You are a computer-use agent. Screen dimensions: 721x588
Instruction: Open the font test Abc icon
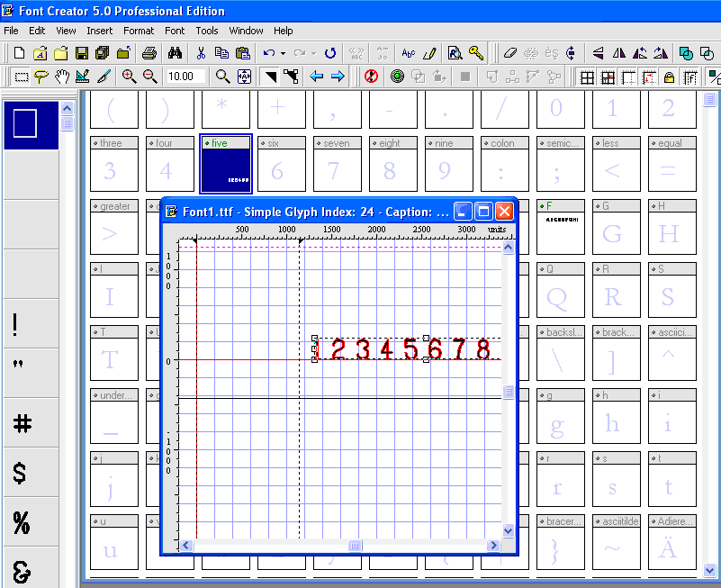pyautogui.click(x=409, y=53)
